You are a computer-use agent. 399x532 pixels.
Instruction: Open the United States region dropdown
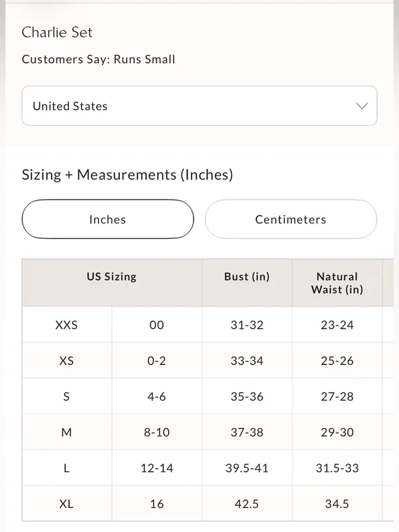coord(199,106)
